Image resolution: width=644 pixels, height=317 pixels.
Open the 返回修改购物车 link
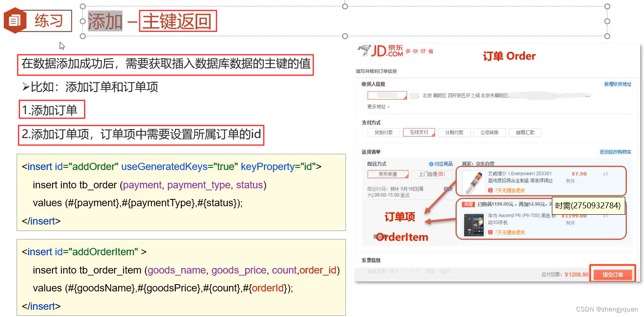(x=615, y=152)
